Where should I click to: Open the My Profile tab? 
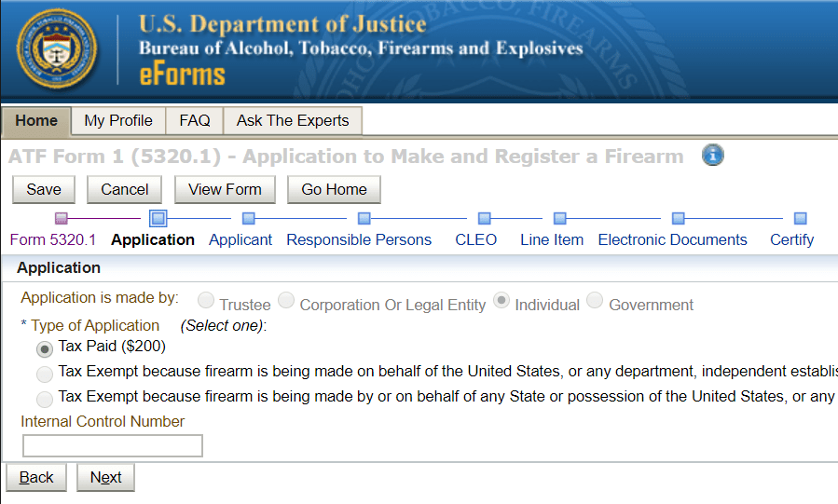(118, 121)
